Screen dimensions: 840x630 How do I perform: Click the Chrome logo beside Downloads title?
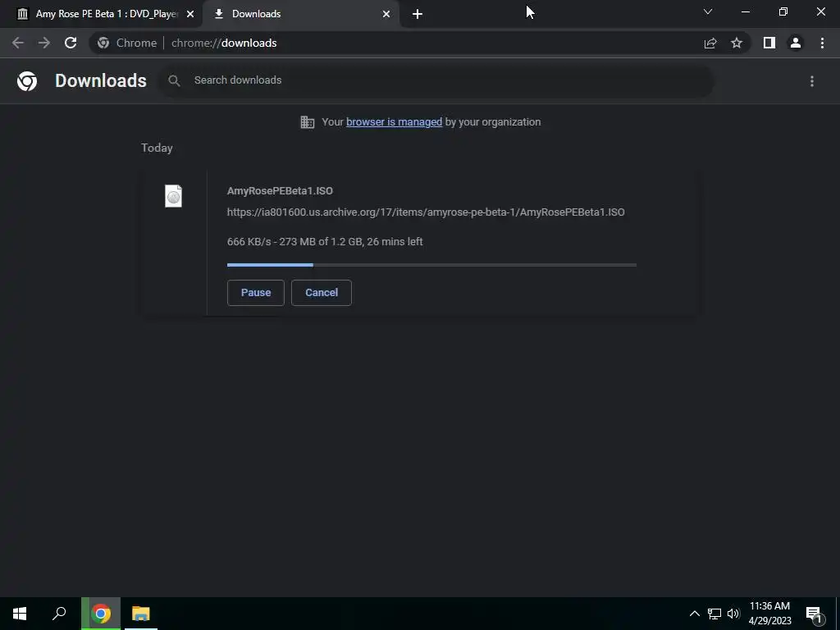click(27, 81)
